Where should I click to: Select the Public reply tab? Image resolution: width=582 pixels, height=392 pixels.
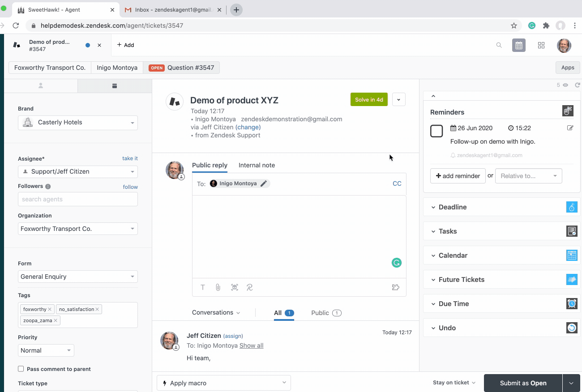210,165
